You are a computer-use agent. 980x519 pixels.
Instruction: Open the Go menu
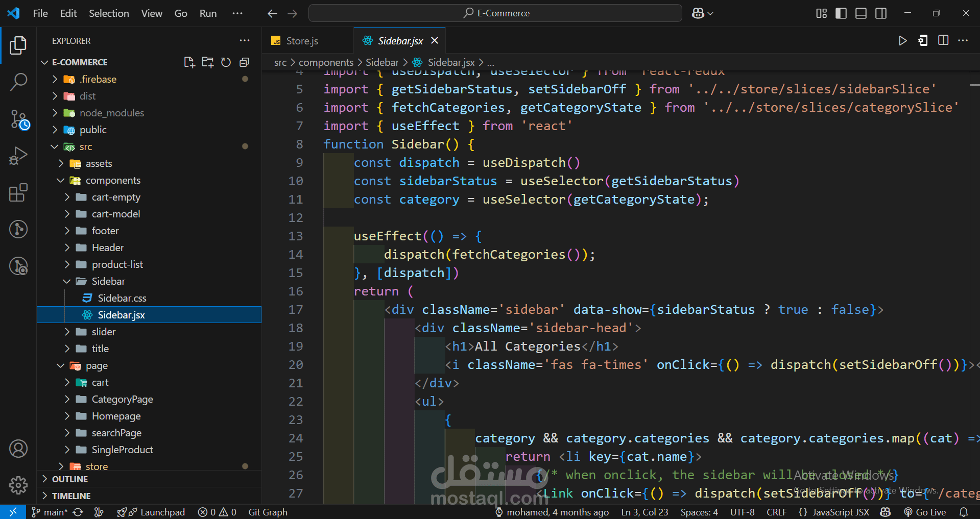tap(181, 13)
